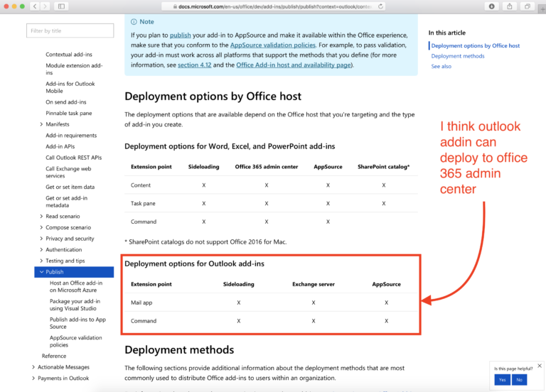Click the share icon in toolbar
This screenshot has height=392, width=546.
point(510,6)
